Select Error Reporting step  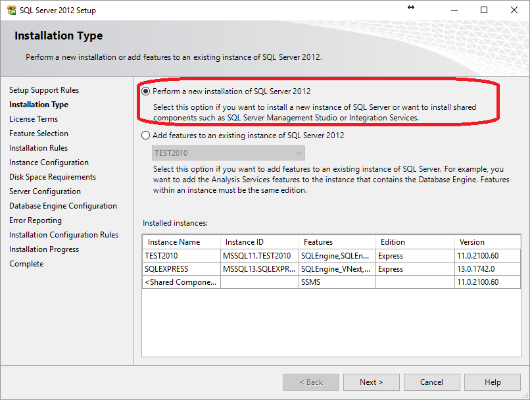[36, 220]
